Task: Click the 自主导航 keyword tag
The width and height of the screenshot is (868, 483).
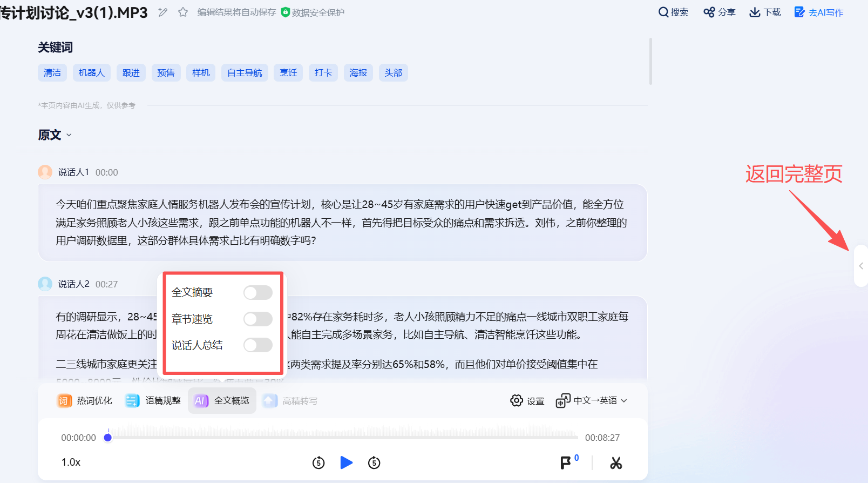Action: (x=245, y=72)
